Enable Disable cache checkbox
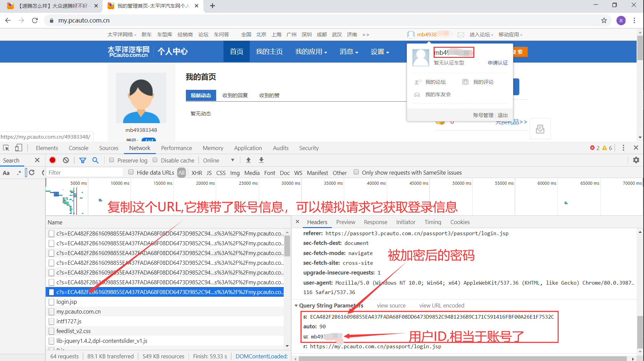This screenshot has width=644, height=361. pyautogui.click(x=155, y=160)
